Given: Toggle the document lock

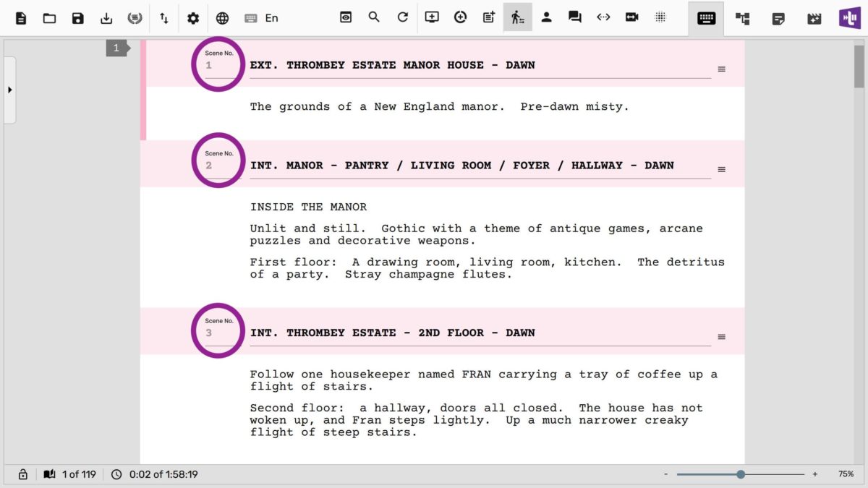Looking at the screenshot, I should (x=22, y=474).
